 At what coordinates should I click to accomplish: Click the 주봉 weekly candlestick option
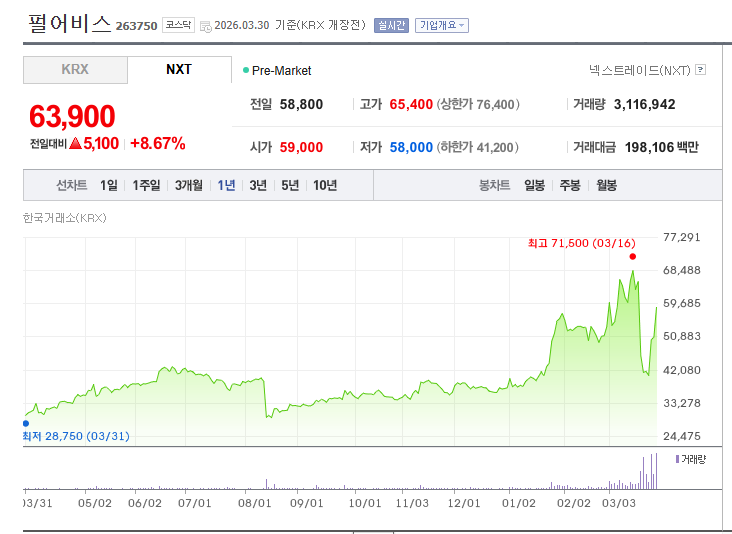click(x=570, y=185)
